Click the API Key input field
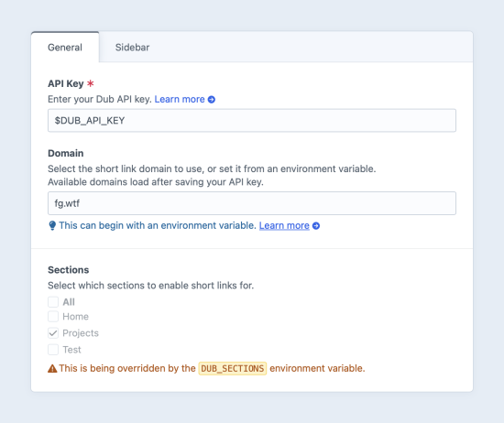Screen dimensions: 504x423 click(252, 121)
